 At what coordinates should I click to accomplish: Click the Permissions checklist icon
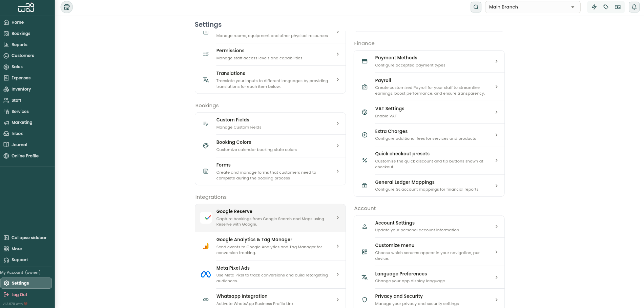tap(206, 54)
